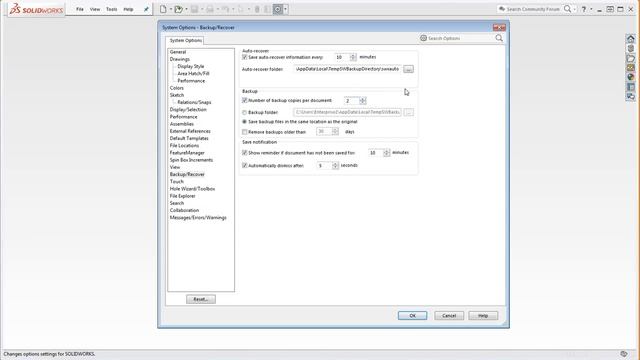The height and width of the screenshot is (360, 640).
Task: Select Backup/Recover in options list
Action: point(187,174)
